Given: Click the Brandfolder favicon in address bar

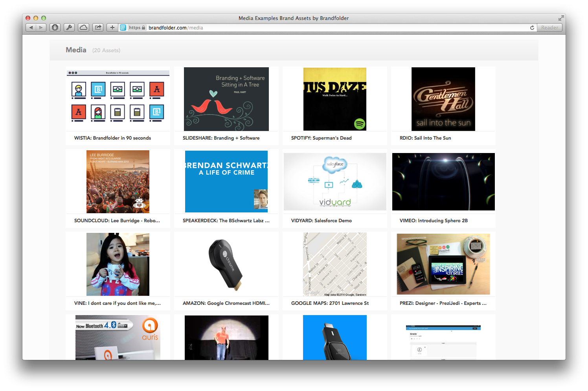Looking at the screenshot, I should click(x=123, y=28).
